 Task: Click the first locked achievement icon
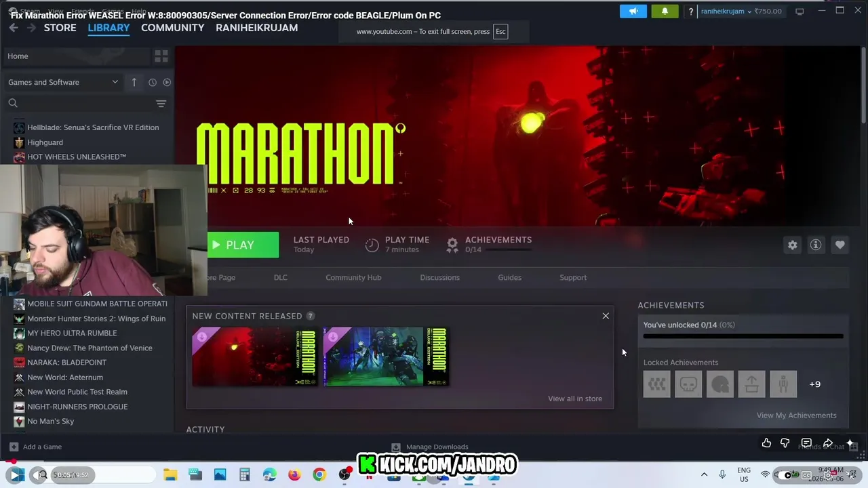[656, 384]
